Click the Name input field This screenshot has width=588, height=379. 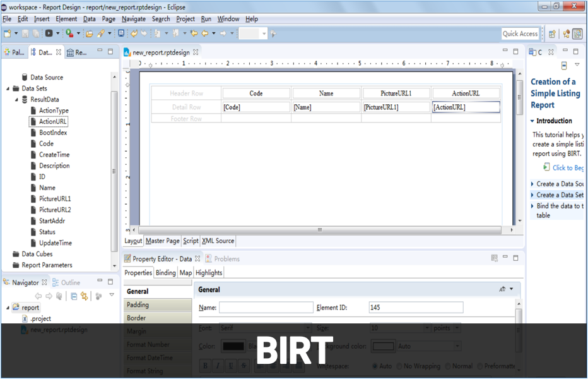266,307
